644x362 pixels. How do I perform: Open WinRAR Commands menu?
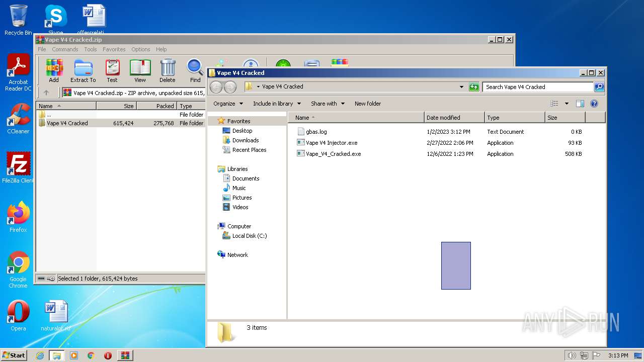[65, 49]
